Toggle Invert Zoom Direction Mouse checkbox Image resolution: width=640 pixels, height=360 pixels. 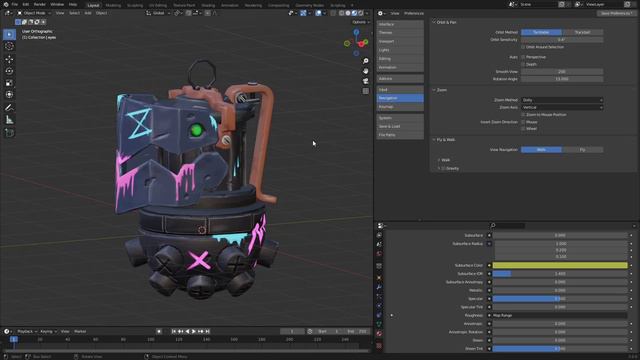(523, 122)
